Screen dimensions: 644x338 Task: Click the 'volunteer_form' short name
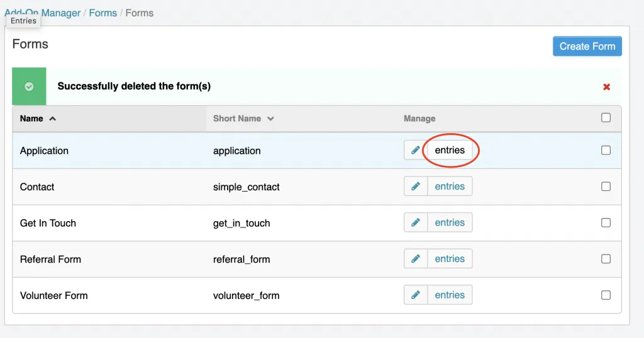[x=247, y=295]
